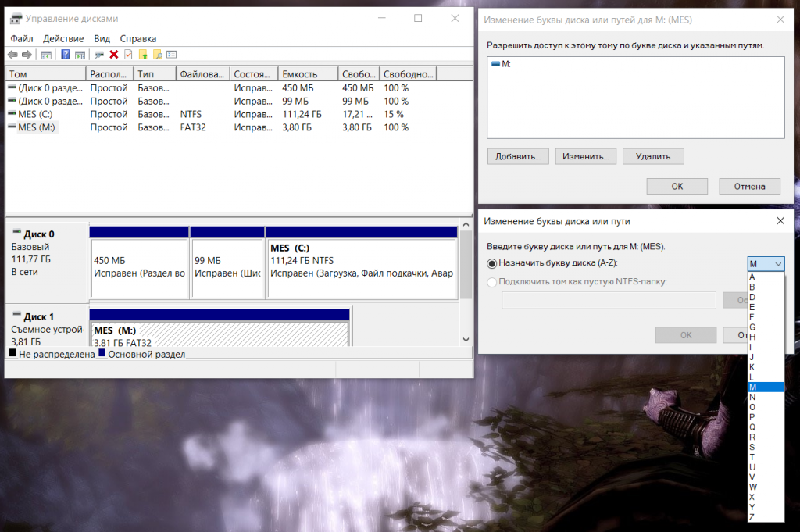Click the disk view scrollbar up arrow
Image resolution: width=800 pixels, height=532 pixels.
pyautogui.click(x=466, y=224)
